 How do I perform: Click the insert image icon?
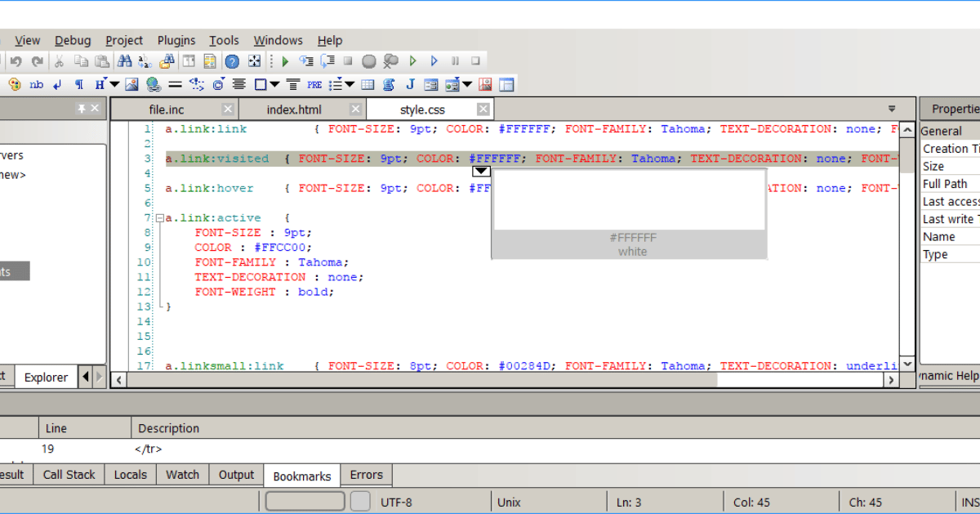[131, 84]
